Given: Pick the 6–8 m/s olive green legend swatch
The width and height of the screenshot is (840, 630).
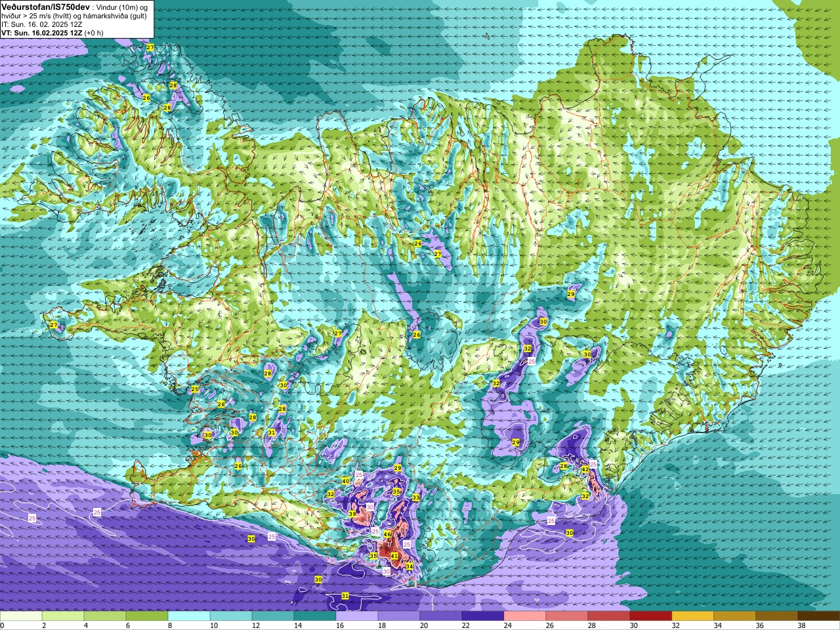Looking at the screenshot, I should click(x=147, y=616).
